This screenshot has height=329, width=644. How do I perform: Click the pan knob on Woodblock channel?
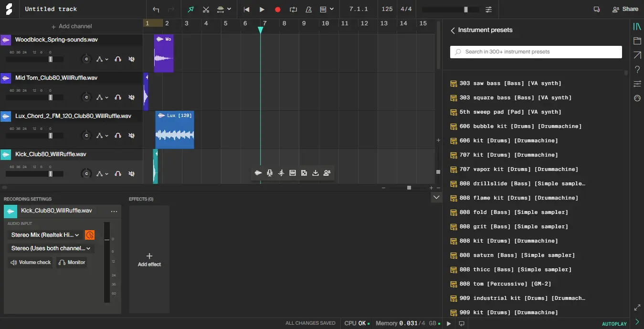coord(86,59)
